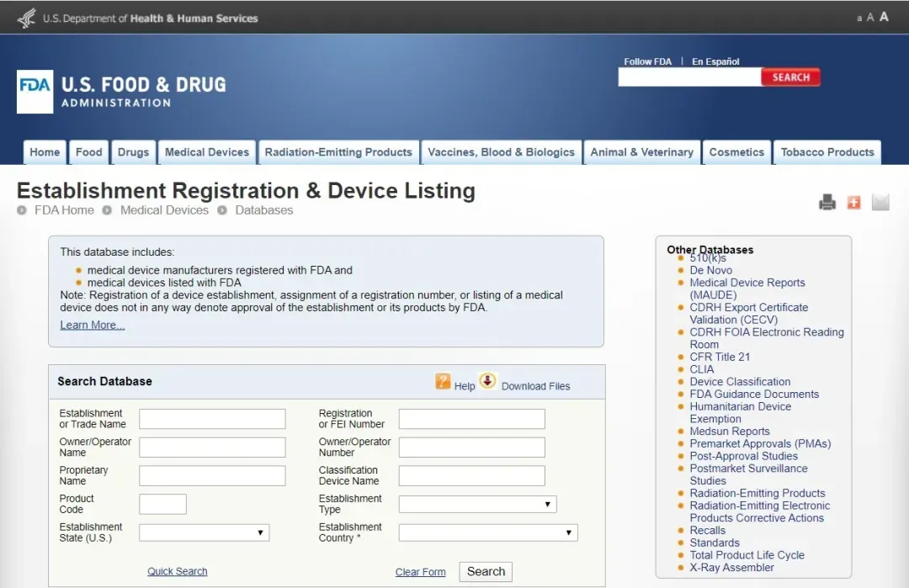The image size is (909, 588).
Task: Click the Learn More link
Action: (x=93, y=325)
